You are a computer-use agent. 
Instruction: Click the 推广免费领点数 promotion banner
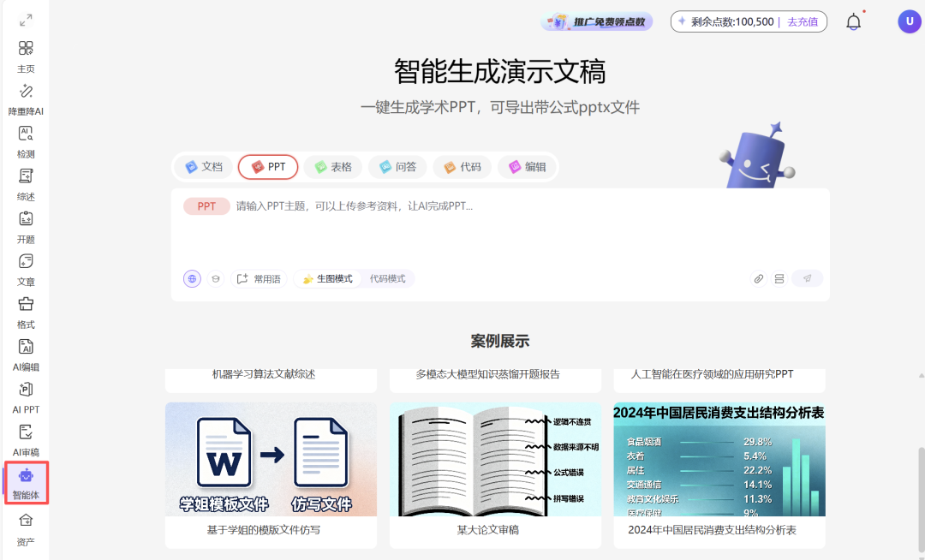(596, 21)
